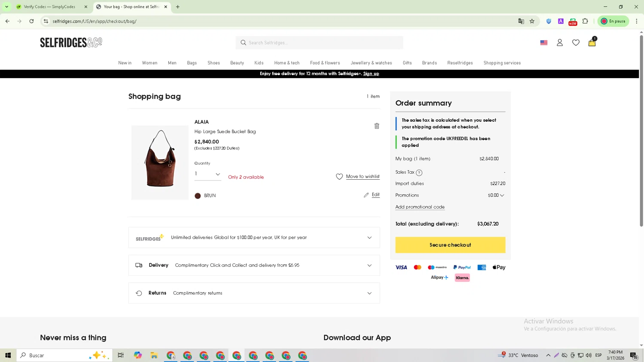644x362 pixels.
Task: Click the Google Translate icon in address bar
Action: coord(521,21)
